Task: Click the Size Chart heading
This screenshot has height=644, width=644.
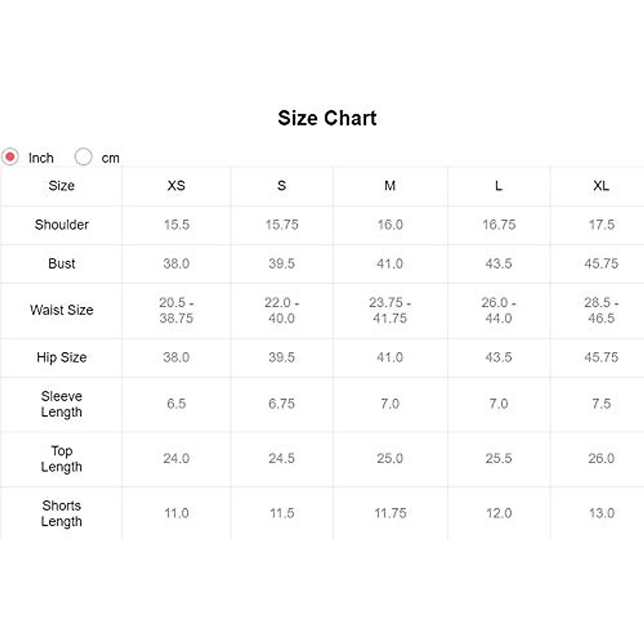Action: [327, 118]
